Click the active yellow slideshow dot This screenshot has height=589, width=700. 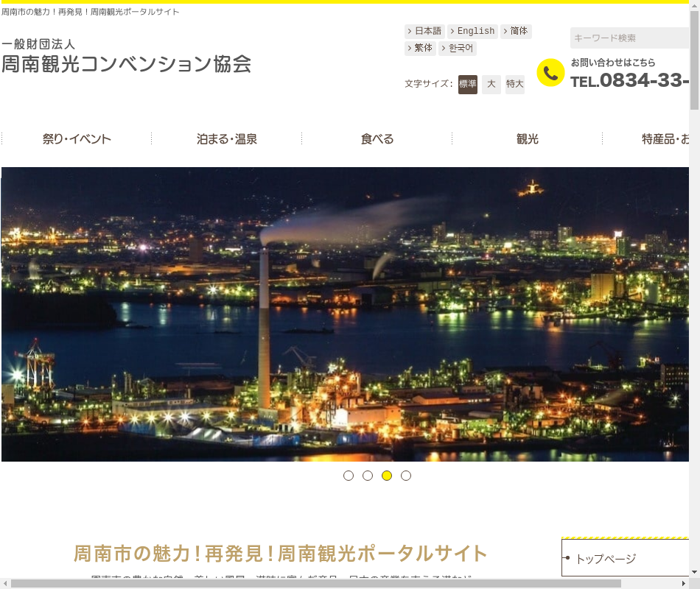pyautogui.click(x=387, y=476)
